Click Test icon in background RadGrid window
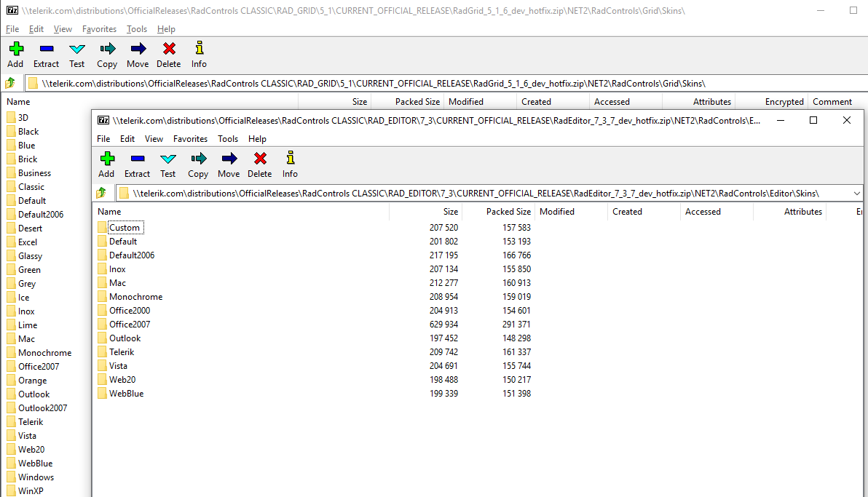The height and width of the screenshot is (497, 868). coord(77,49)
